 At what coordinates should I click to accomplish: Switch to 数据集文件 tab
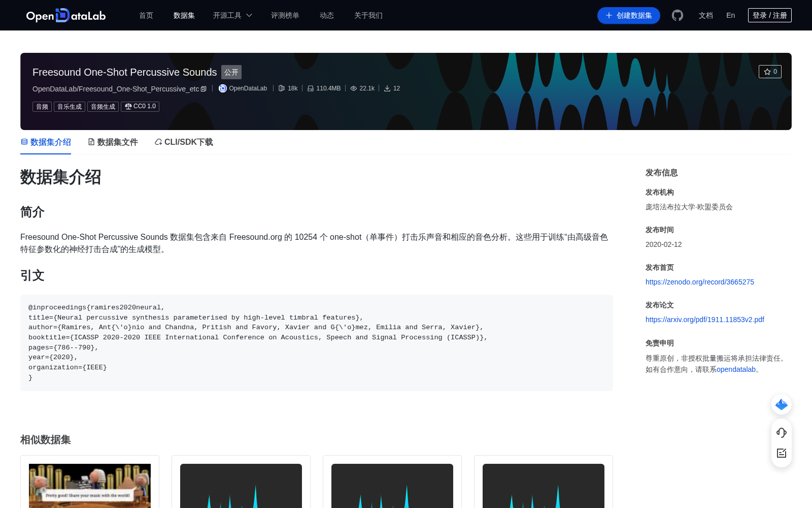(113, 142)
